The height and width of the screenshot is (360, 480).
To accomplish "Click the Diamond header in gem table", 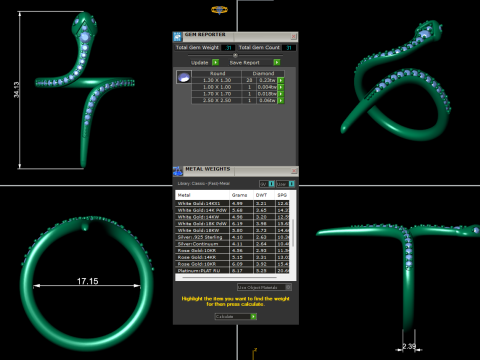I will coord(263,73).
